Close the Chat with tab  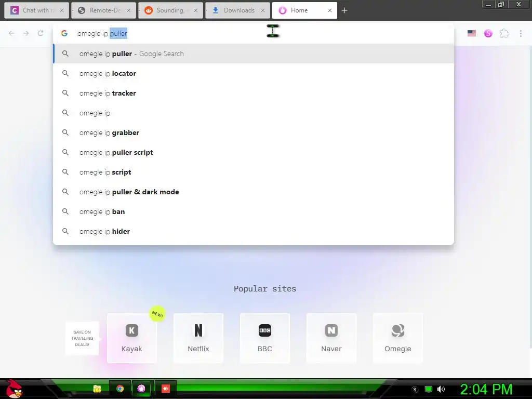point(62,10)
